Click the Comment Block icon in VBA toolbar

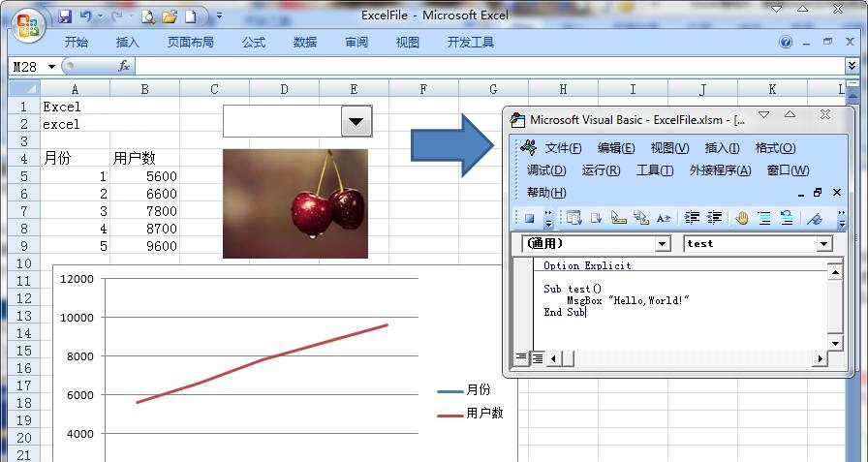(764, 218)
